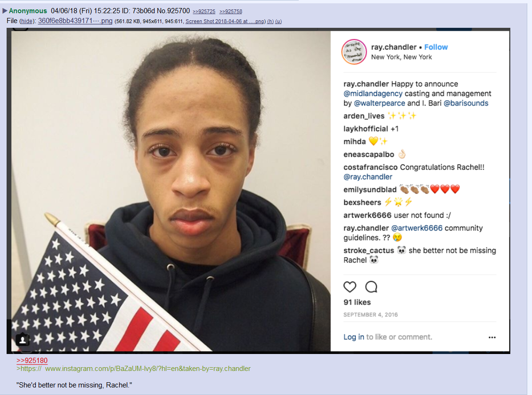Click (h) link beside filename

pyautogui.click(x=270, y=21)
